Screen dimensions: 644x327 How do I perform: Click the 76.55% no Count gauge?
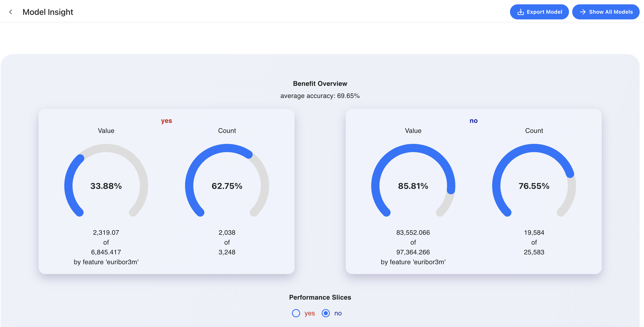pyautogui.click(x=534, y=180)
